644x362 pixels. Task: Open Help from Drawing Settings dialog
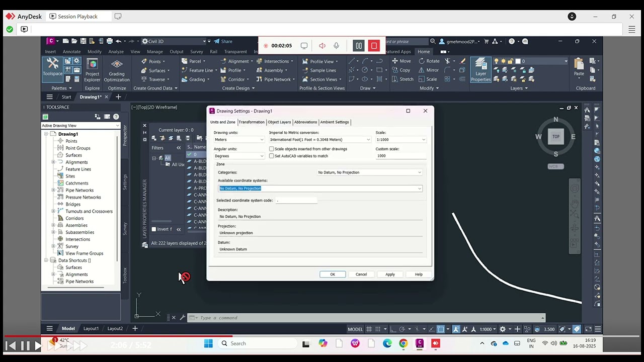pyautogui.click(x=419, y=275)
